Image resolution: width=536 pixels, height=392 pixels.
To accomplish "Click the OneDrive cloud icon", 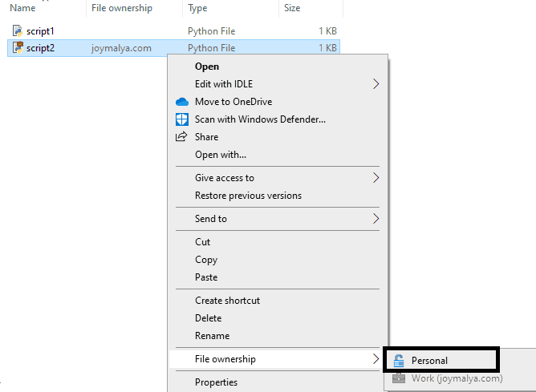I will [x=182, y=102].
